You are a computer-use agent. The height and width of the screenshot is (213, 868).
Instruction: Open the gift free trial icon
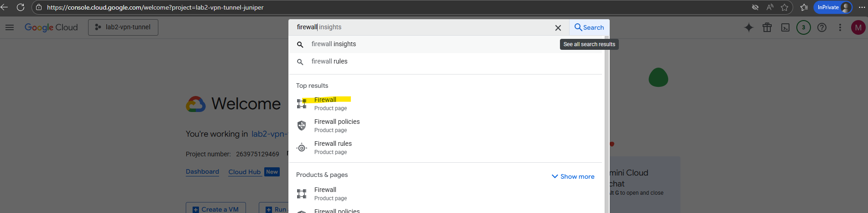pos(767,27)
